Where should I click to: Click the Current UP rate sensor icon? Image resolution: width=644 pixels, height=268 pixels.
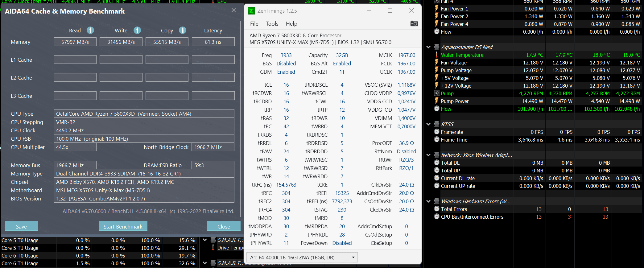point(436,186)
